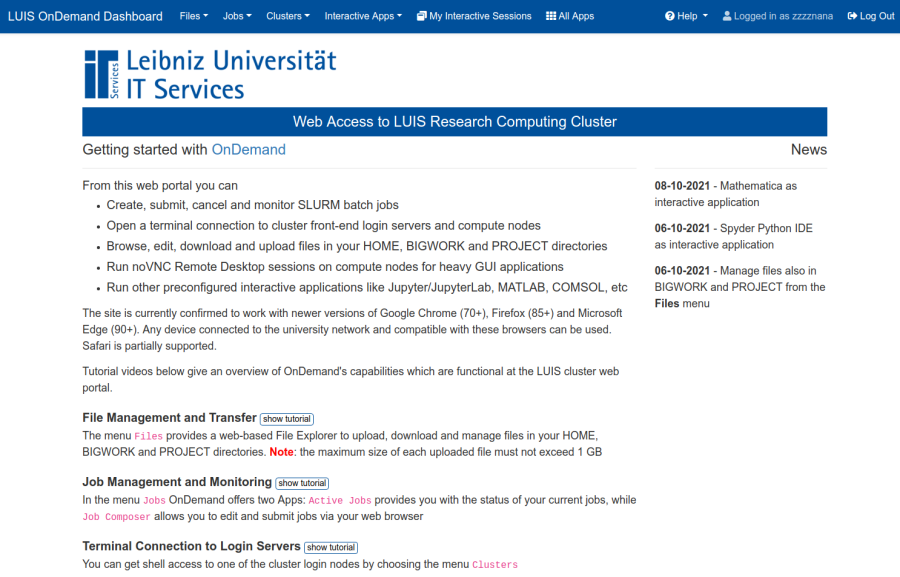Click the noVNC Remote Desktop bullet

click(x=335, y=267)
